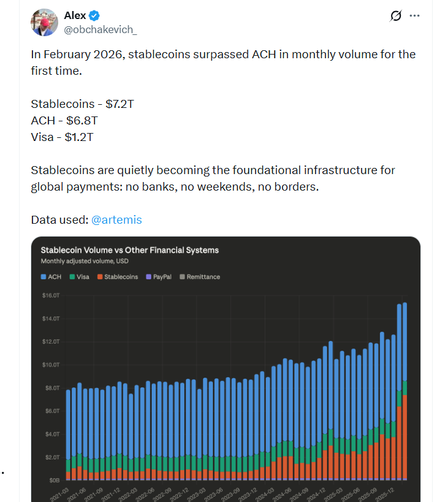Open the Grok actions dropdown on the tweet
Screen dimensions: 448x502
point(397,15)
